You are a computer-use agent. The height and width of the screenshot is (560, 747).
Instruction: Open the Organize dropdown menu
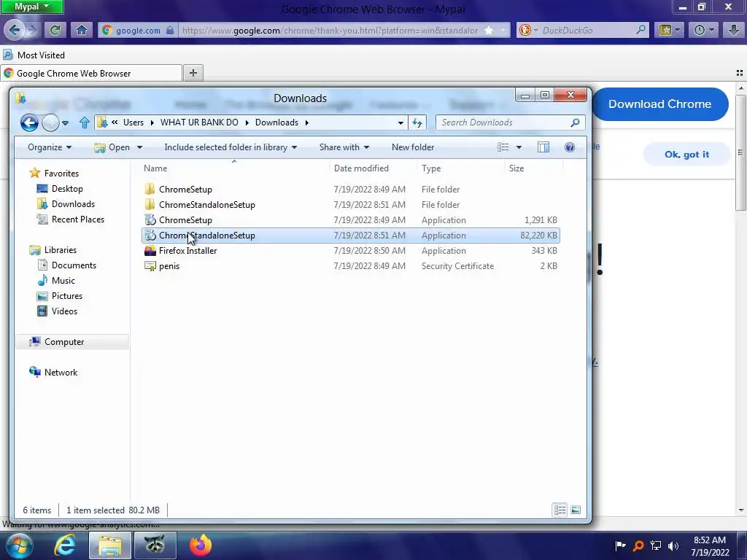(50, 147)
